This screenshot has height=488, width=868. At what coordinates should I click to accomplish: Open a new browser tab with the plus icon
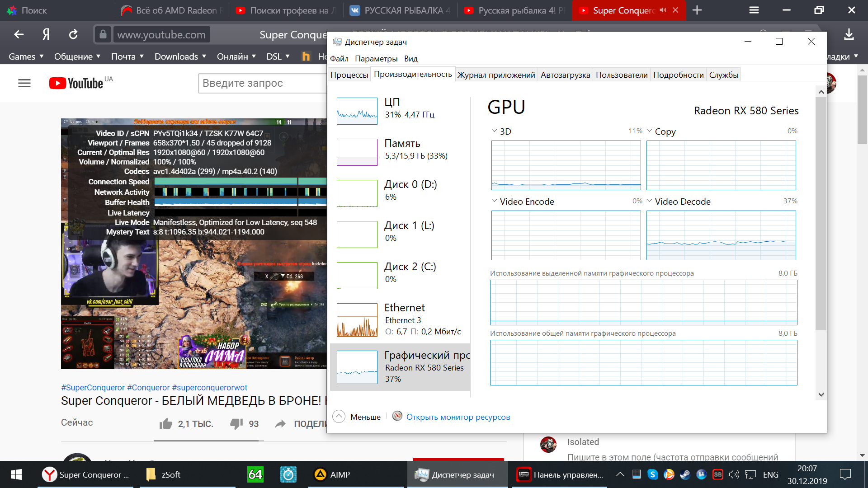697,10
